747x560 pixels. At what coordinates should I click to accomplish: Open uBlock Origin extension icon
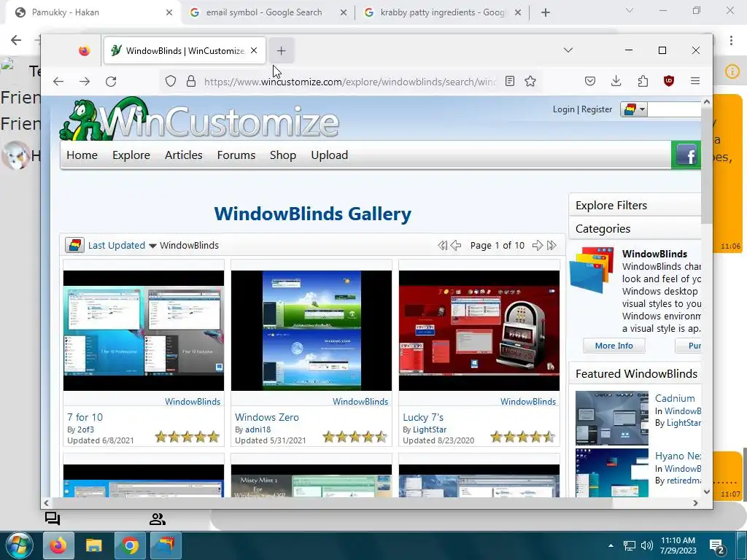[x=669, y=82]
